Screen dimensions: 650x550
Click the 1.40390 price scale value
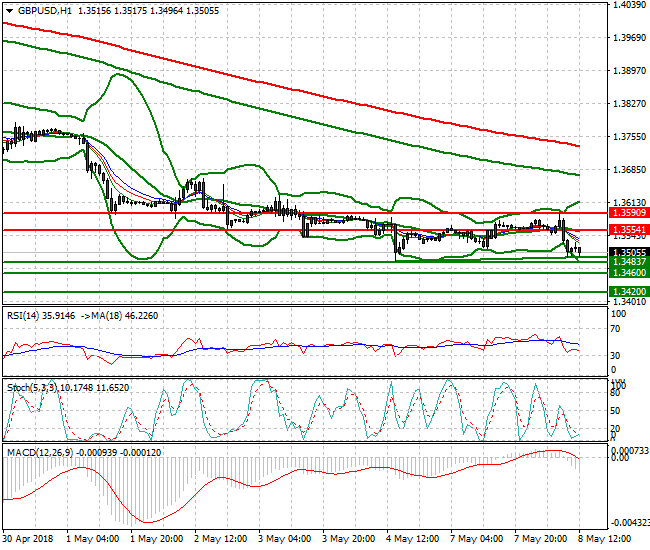pos(629,5)
